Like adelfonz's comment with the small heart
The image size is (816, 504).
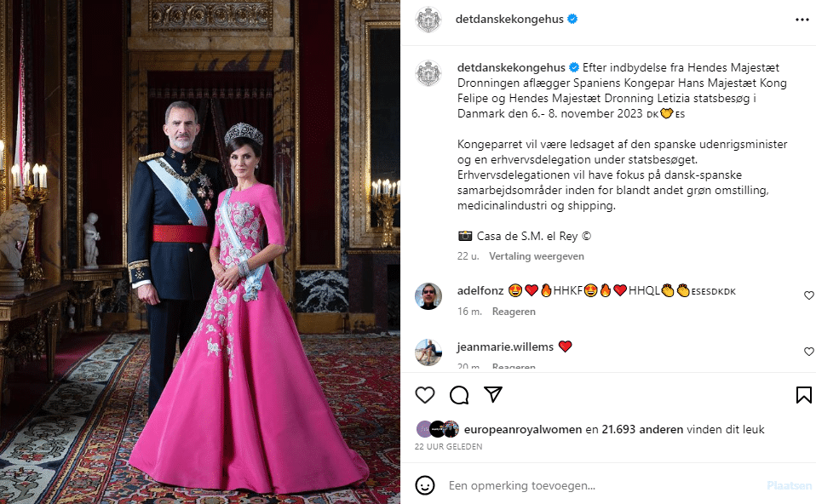(x=808, y=295)
